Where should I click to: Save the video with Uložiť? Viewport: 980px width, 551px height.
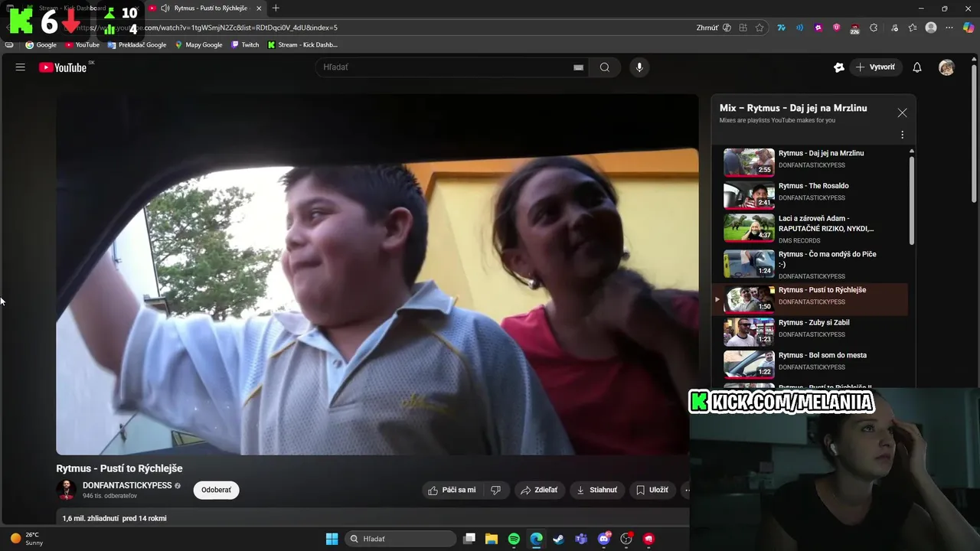point(652,490)
